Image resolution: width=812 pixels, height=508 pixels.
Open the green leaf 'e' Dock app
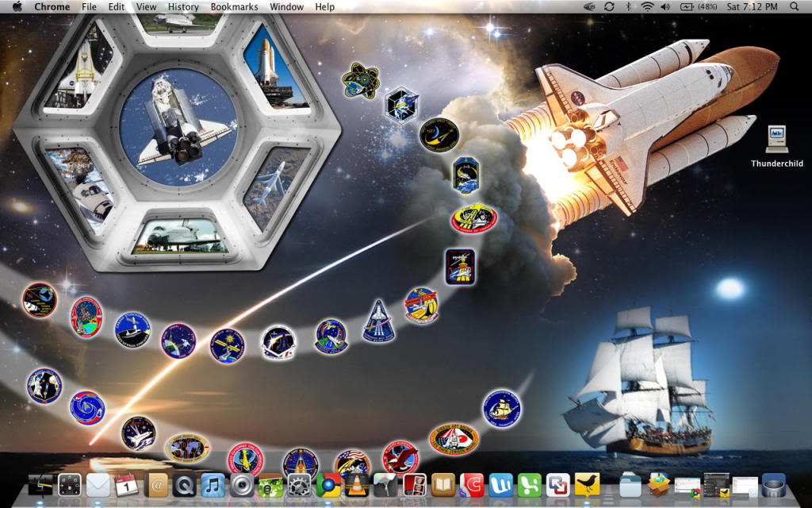tap(270, 485)
